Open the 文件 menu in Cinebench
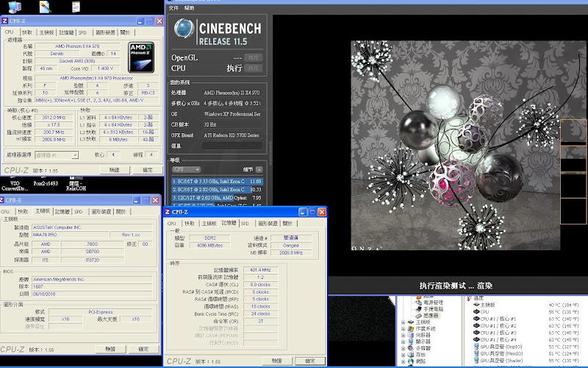588x368 pixels. tap(173, 8)
